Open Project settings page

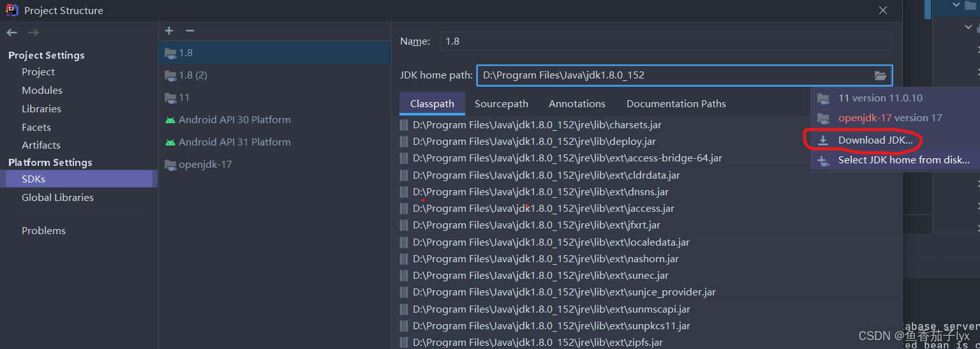[x=38, y=72]
